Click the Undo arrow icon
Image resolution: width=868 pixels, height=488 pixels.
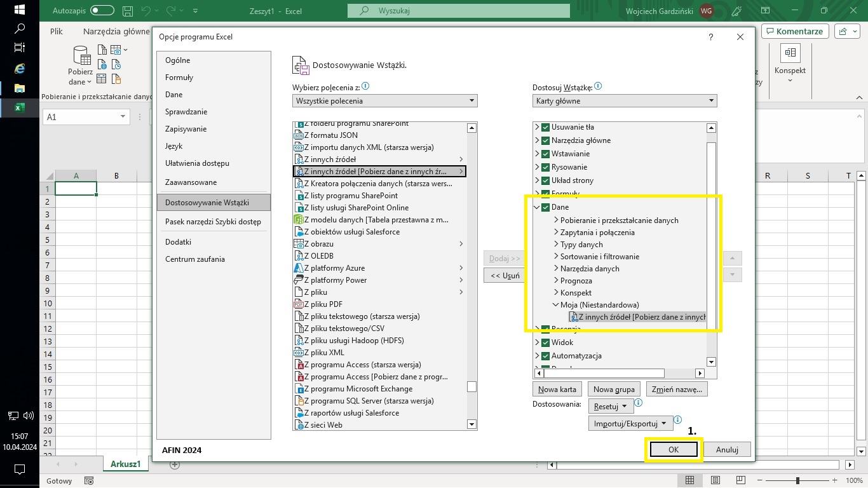(147, 11)
